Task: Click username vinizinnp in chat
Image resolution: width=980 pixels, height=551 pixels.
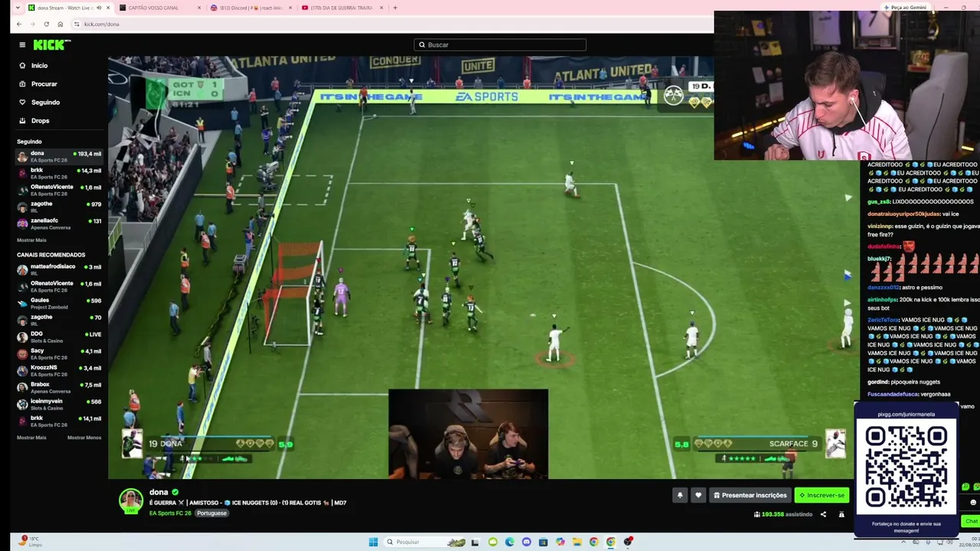Action: 880,227
